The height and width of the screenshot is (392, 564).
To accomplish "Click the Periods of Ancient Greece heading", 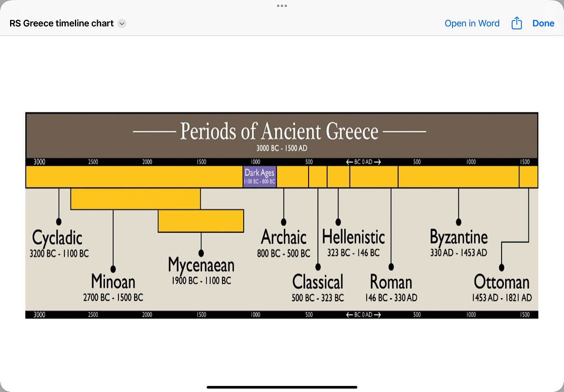I will (x=279, y=131).
